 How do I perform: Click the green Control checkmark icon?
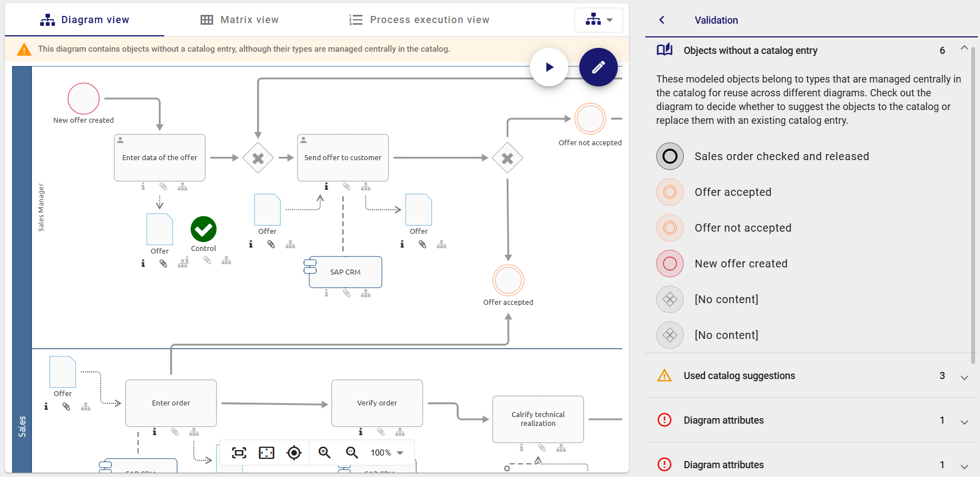(203, 229)
